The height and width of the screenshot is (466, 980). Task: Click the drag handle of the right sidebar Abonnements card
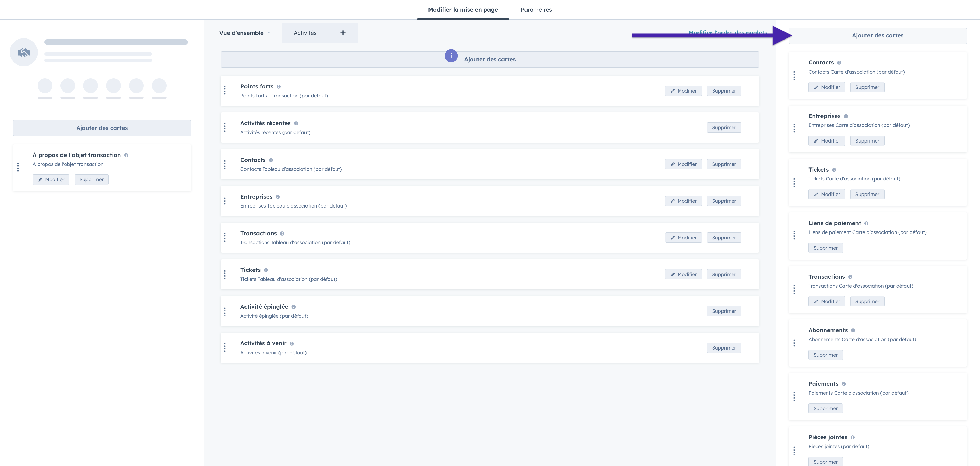794,343
